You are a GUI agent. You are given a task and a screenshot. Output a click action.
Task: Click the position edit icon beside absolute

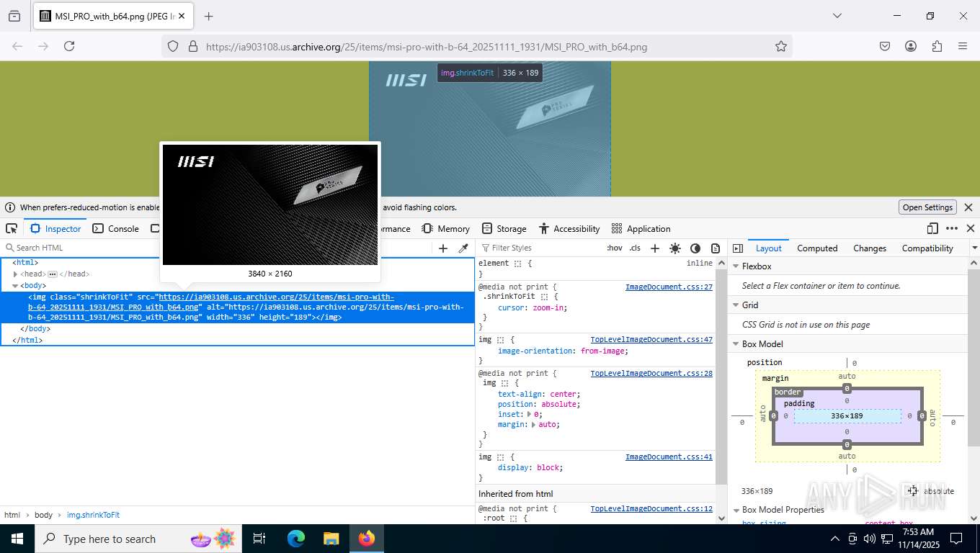913,490
